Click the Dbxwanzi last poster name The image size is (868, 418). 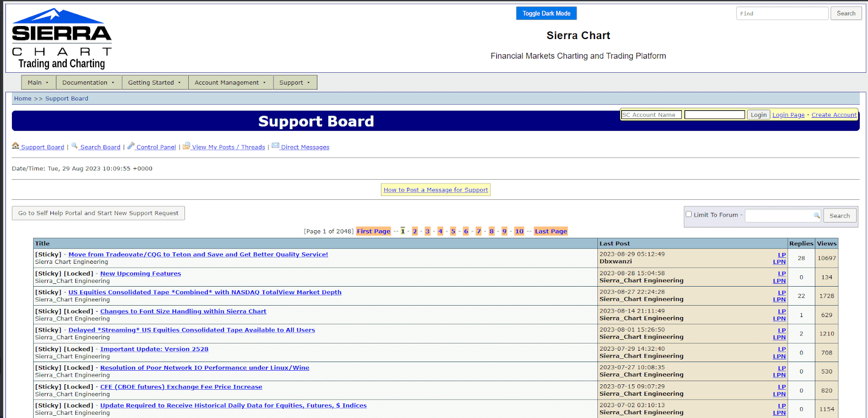[616, 261]
